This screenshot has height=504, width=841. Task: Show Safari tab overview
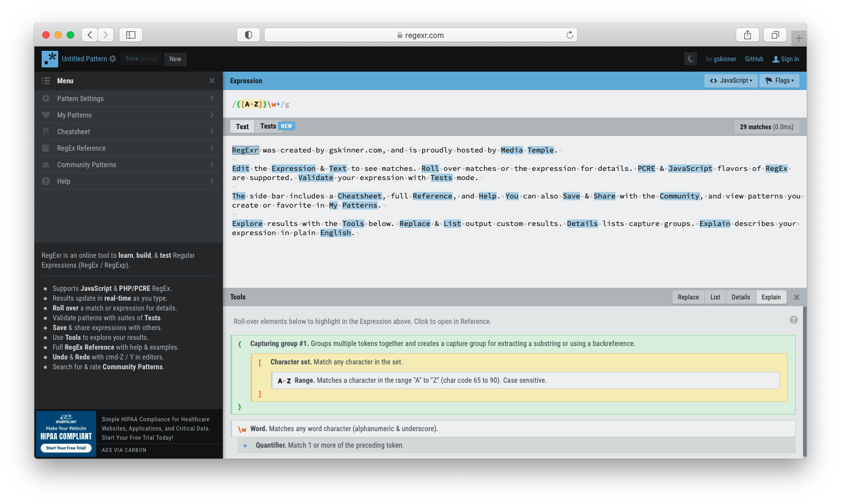point(775,35)
